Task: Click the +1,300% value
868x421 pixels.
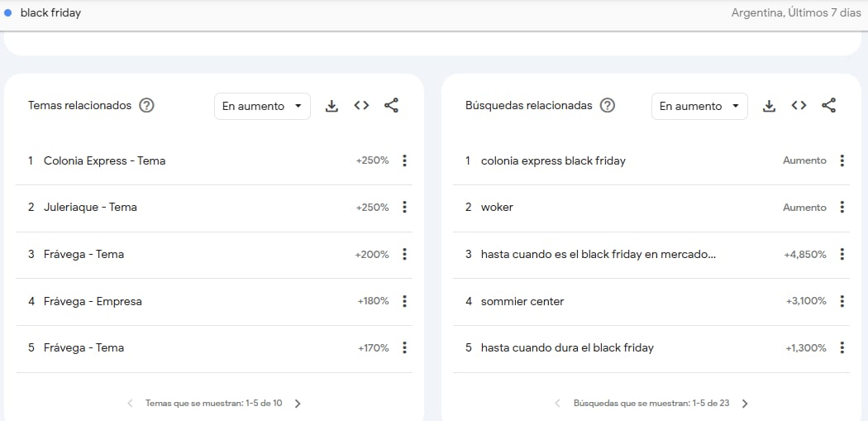Action: [806, 348]
